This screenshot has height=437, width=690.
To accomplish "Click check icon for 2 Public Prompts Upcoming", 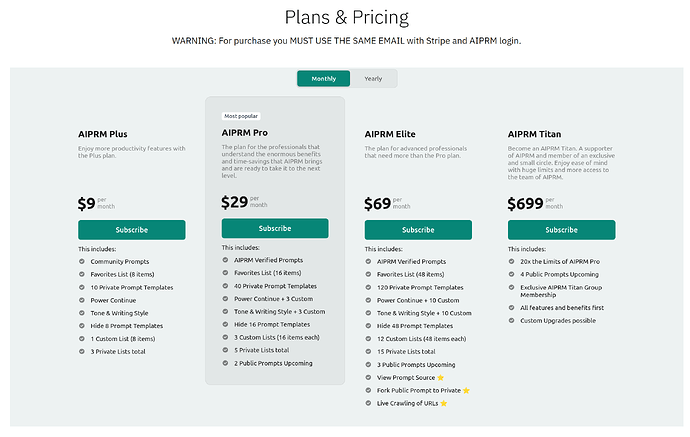I will (x=225, y=363).
